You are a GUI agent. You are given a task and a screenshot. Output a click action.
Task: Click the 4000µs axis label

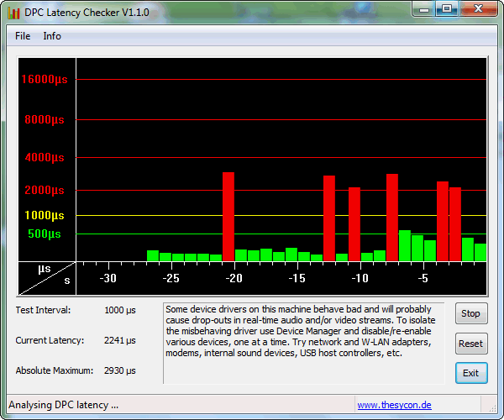click(45, 157)
